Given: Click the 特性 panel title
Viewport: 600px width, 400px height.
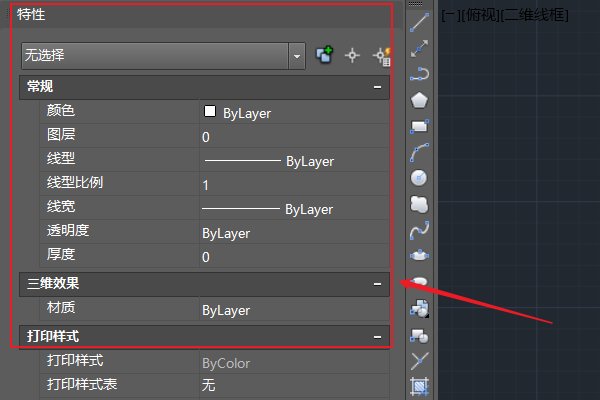Looking at the screenshot, I should (x=31, y=15).
